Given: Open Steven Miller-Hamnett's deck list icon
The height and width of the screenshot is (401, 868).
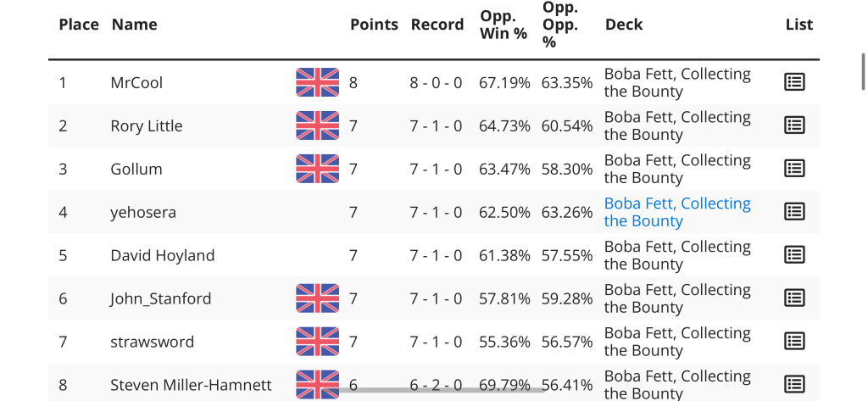Looking at the screenshot, I should tap(794, 385).
